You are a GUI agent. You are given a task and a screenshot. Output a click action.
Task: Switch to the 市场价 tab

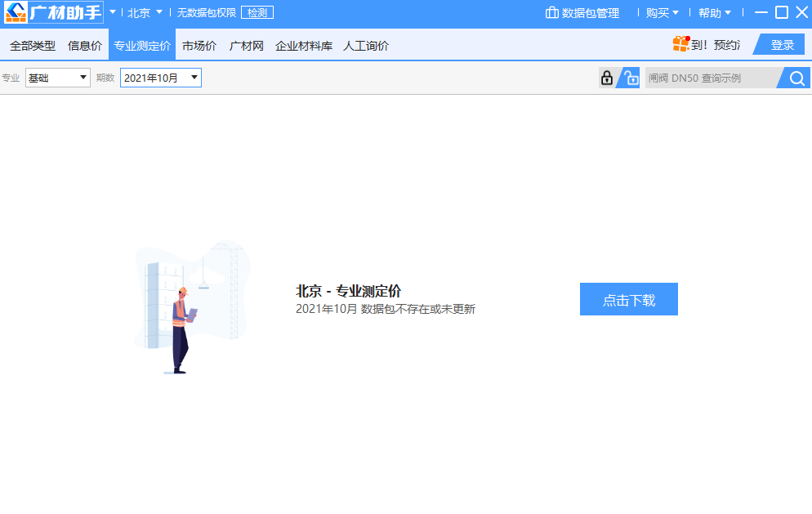199,46
